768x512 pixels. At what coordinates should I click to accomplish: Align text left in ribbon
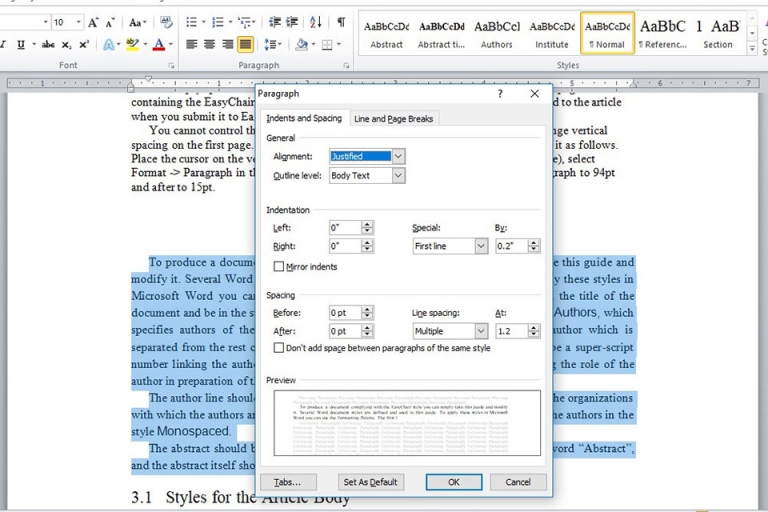(x=192, y=45)
